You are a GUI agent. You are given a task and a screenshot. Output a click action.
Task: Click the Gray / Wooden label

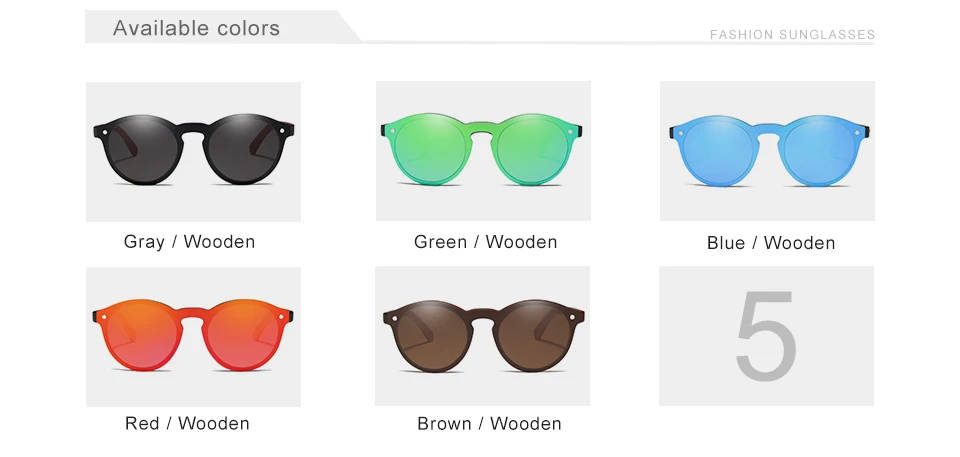point(189,242)
